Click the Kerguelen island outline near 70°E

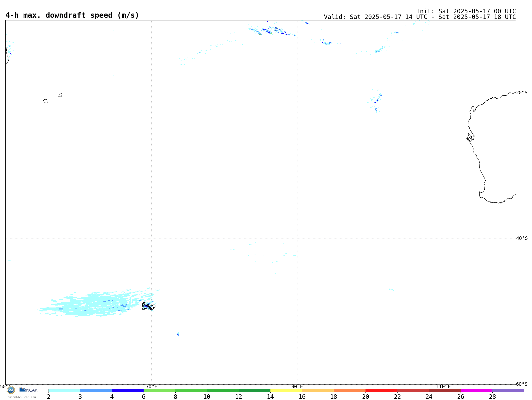tap(149, 306)
